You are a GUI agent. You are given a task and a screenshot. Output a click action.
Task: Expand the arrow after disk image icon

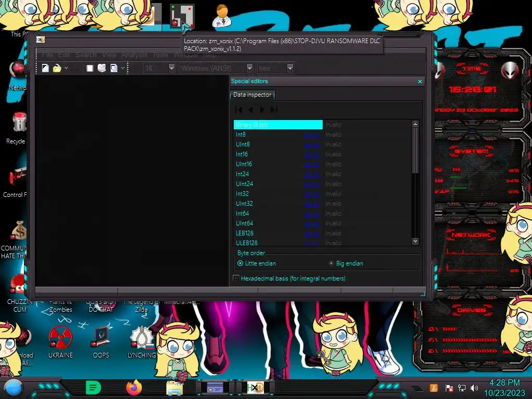tap(123, 68)
